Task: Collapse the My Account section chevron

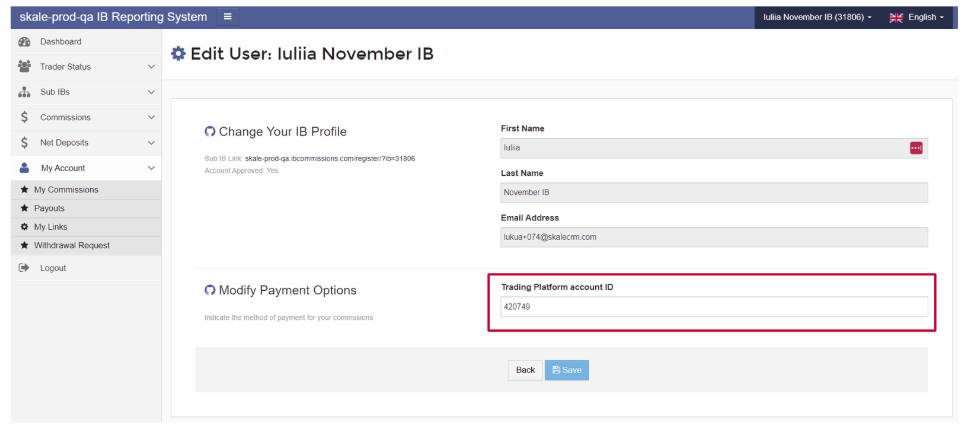Action: (151, 168)
